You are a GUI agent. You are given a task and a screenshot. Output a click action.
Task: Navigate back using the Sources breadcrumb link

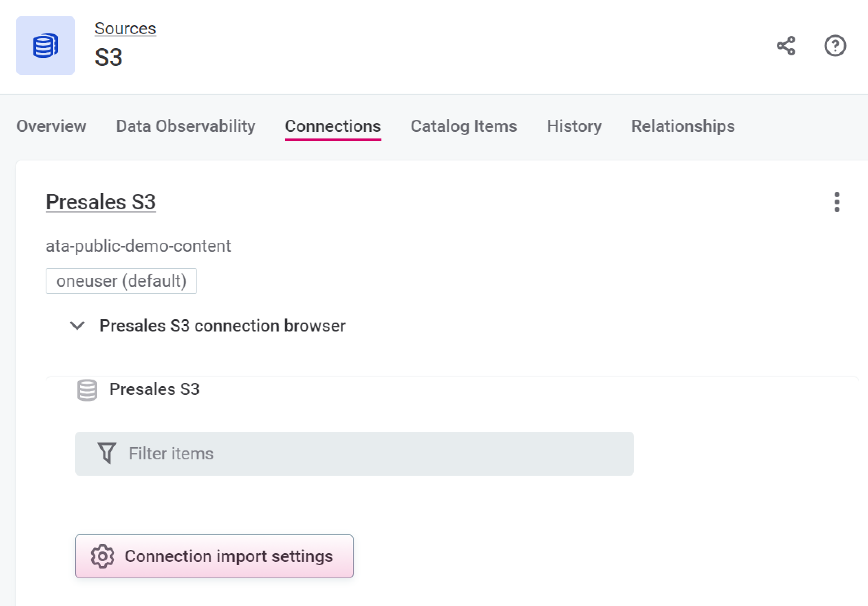pyautogui.click(x=125, y=28)
